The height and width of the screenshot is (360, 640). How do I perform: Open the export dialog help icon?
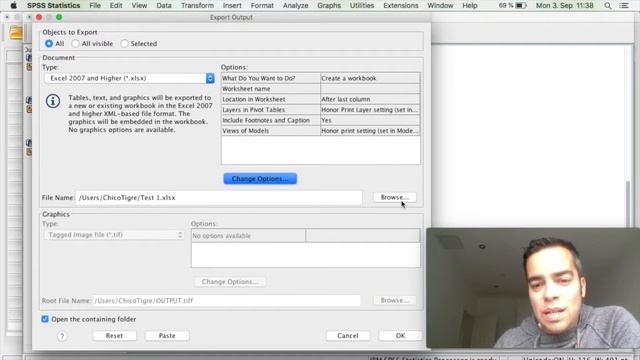[x=62, y=336]
